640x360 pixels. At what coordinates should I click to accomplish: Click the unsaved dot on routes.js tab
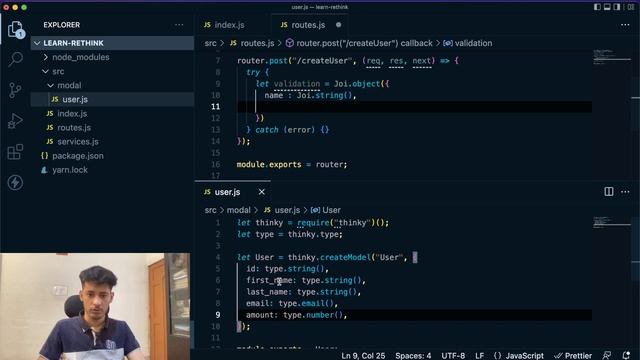(x=338, y=25)
